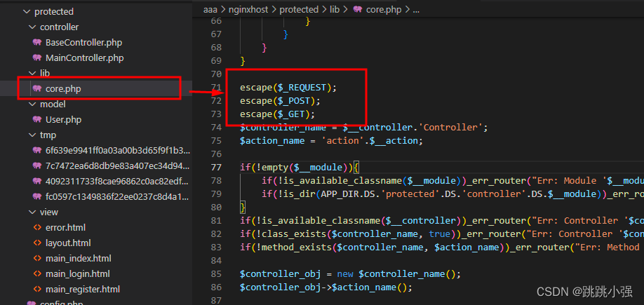Open tmp file starting with 7c7472ea6d
This screenshot has height=305, width=644.
pos(118,166)
